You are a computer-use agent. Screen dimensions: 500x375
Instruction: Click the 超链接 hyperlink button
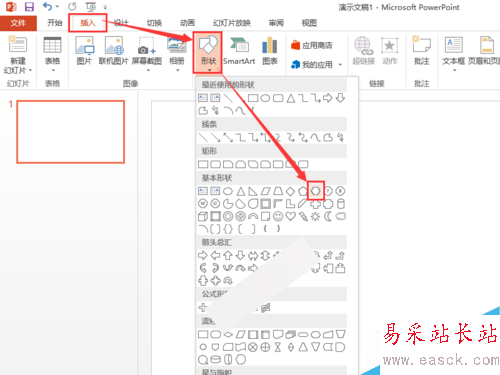click(x=363, y=51)
